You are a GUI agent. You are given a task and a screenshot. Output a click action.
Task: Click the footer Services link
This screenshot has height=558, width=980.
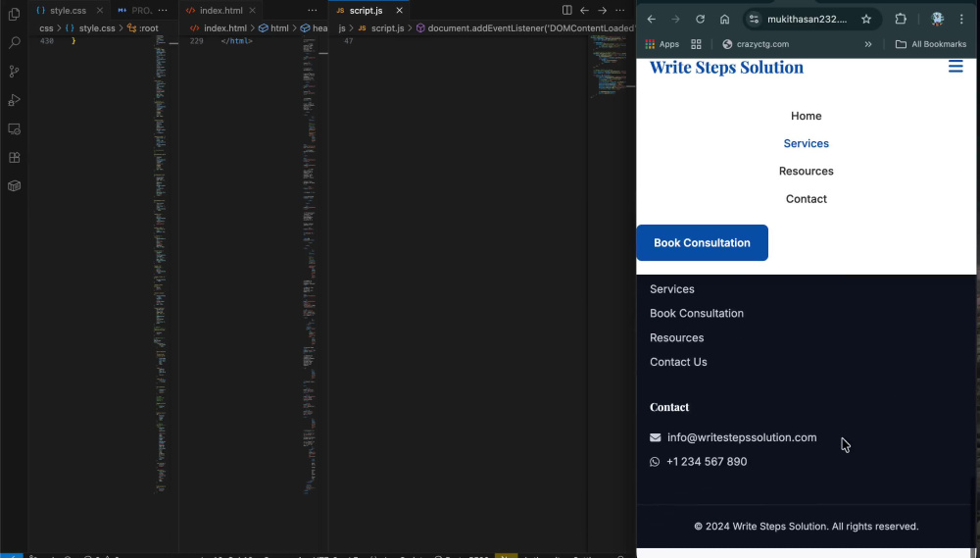pyautogui.click(x=672, y=289)
